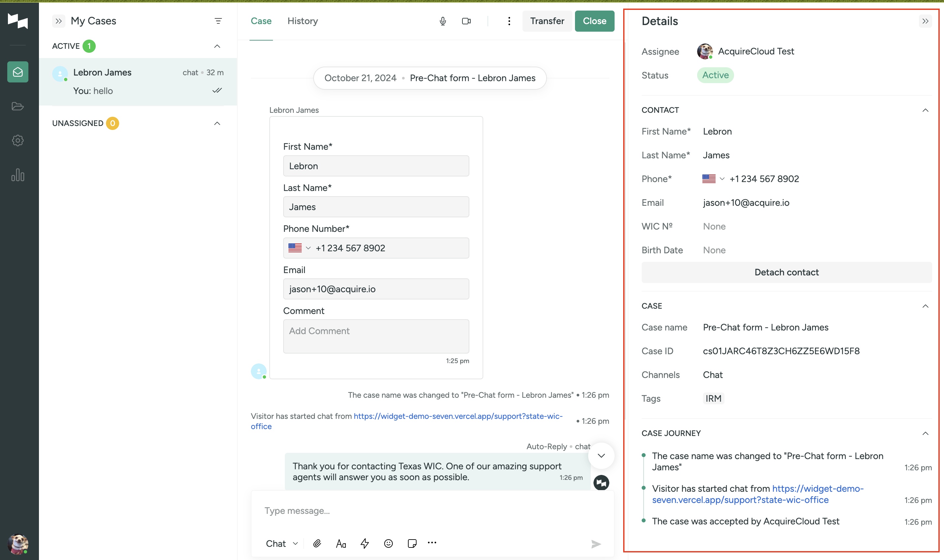Screen dimensions: 944x560
Task: Toggle the active status indicator
Action: 715,75
